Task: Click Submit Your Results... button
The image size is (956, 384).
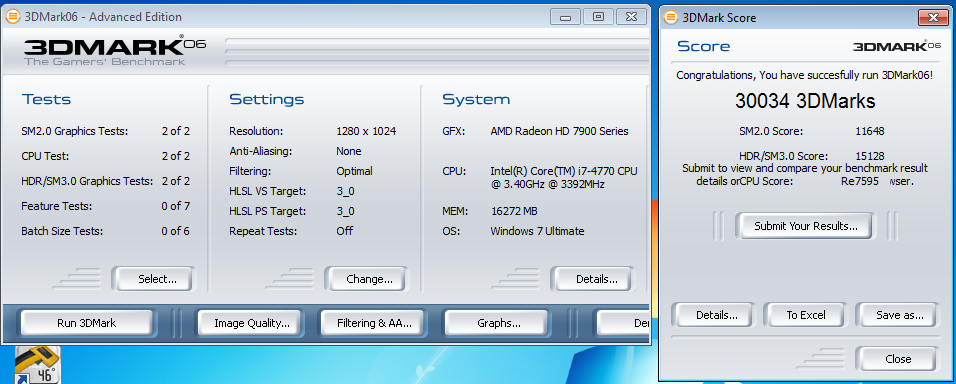Action: (x=805, y=226)
